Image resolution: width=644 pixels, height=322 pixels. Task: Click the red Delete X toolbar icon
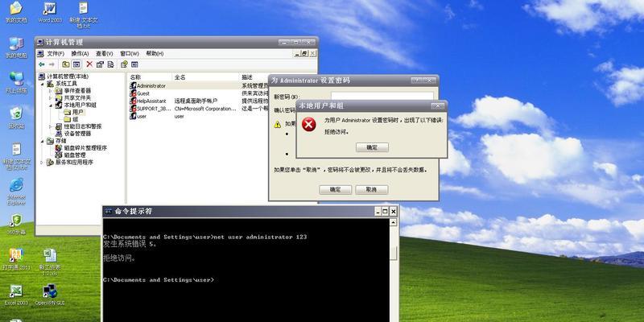pos(89,64)
